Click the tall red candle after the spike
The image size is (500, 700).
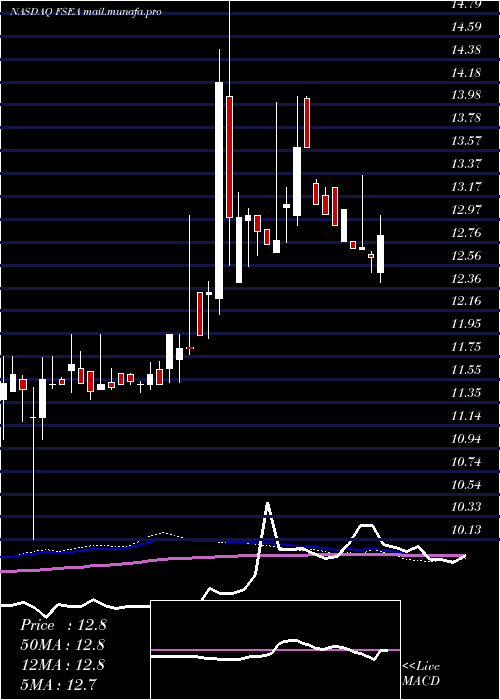pyautogui.click(x=229, y=157)
